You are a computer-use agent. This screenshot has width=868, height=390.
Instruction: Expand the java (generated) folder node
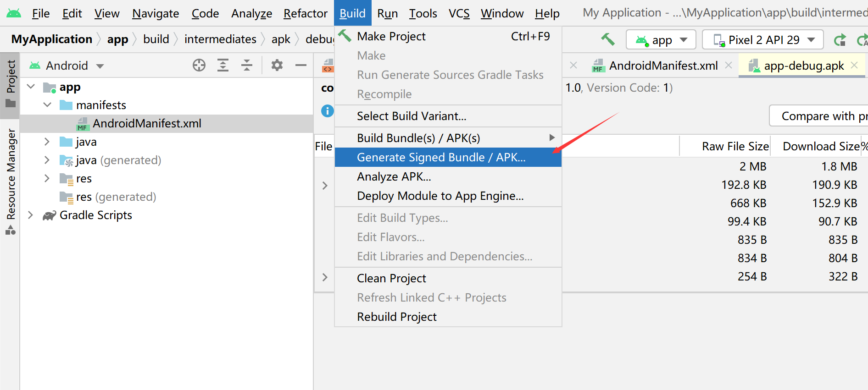click(x=47, y=160)
